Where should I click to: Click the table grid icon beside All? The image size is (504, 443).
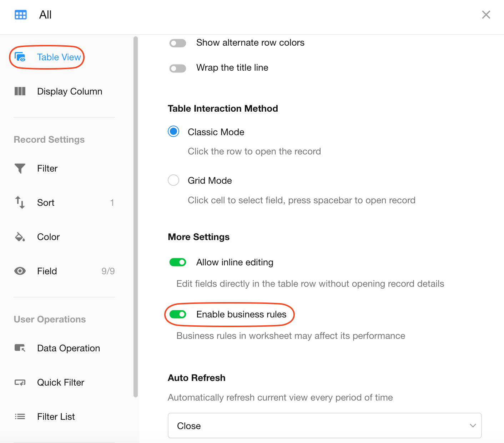pyautogui.click(x=21, y=15)
